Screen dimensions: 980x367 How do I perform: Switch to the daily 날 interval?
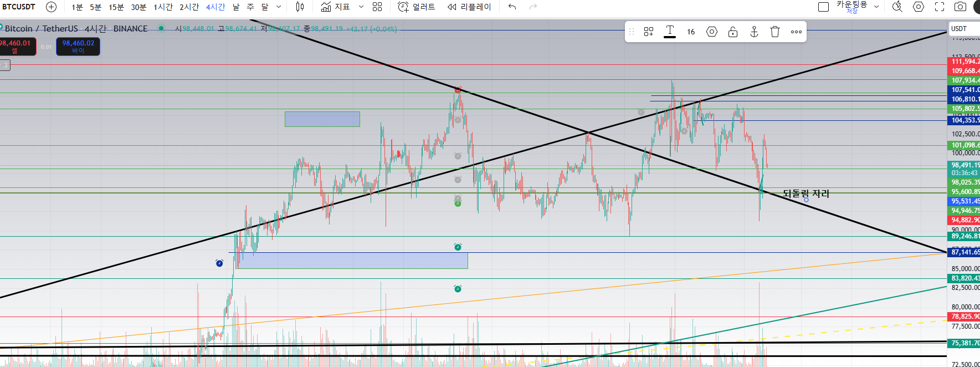coord(236,7)
